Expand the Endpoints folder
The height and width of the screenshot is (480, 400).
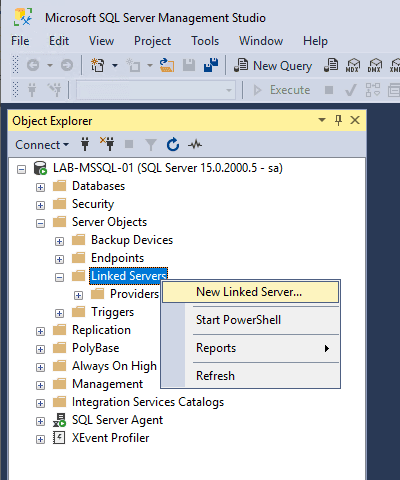[59, 259]
